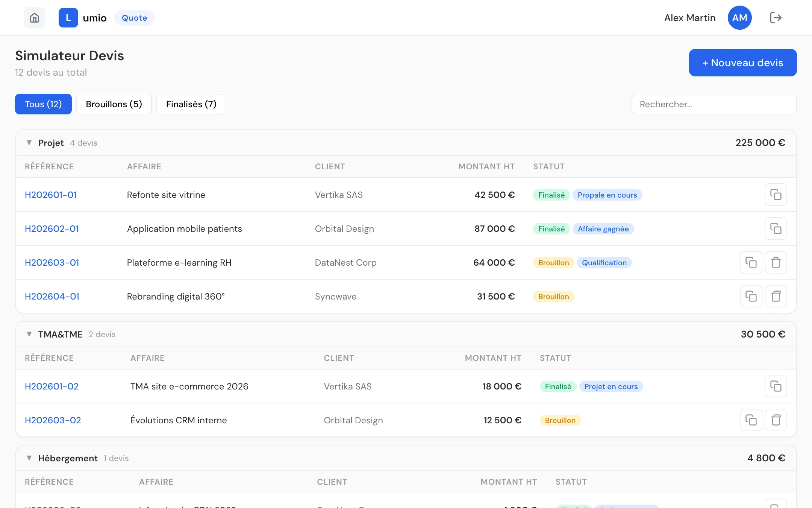This screenshot has height=508, width=812.
Task: Click the 87 000 € amount
Action: click(x=494, y=229)
